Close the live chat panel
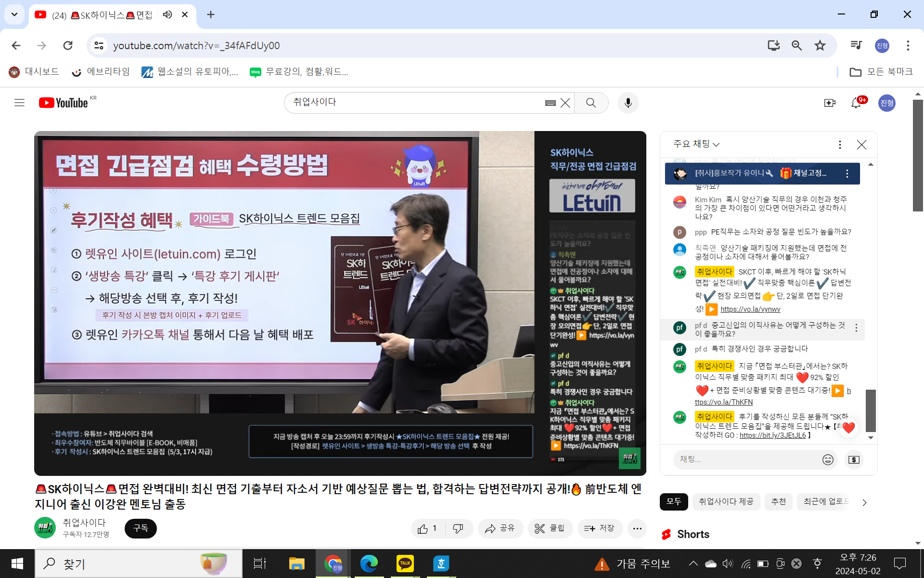This screenshot has width=924, height=578. click(861, 144)
